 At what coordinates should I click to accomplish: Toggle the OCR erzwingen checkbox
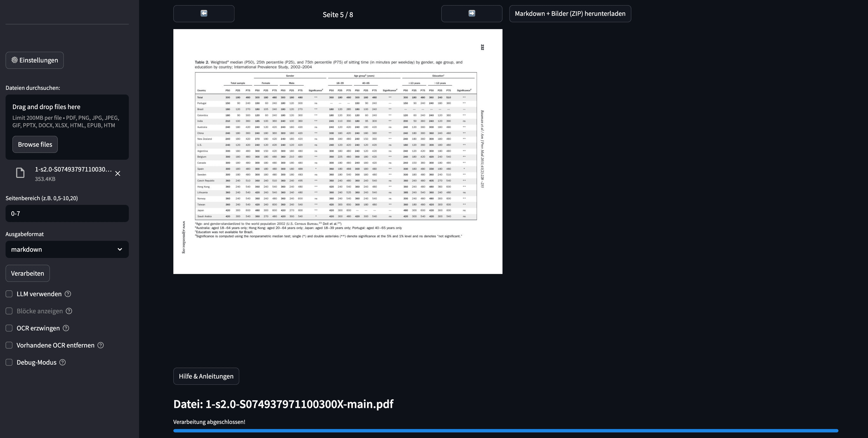[x=9, y=328]
